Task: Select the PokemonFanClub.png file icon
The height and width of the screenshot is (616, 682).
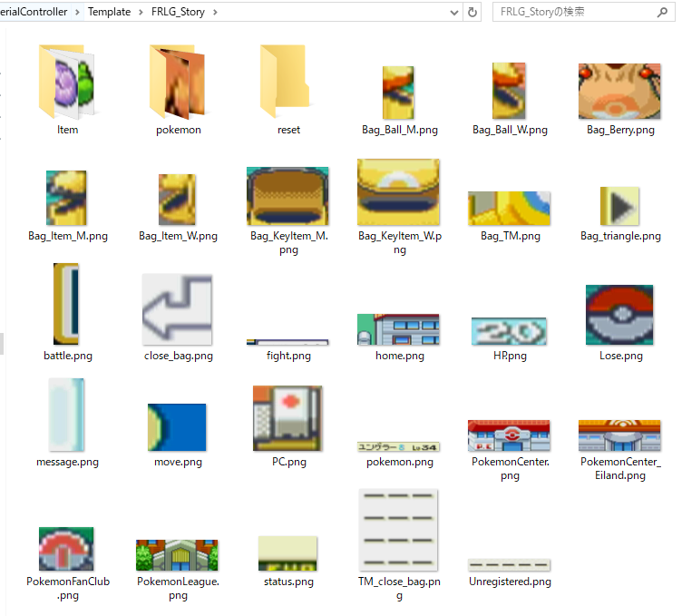Action: tap(66, 549)
